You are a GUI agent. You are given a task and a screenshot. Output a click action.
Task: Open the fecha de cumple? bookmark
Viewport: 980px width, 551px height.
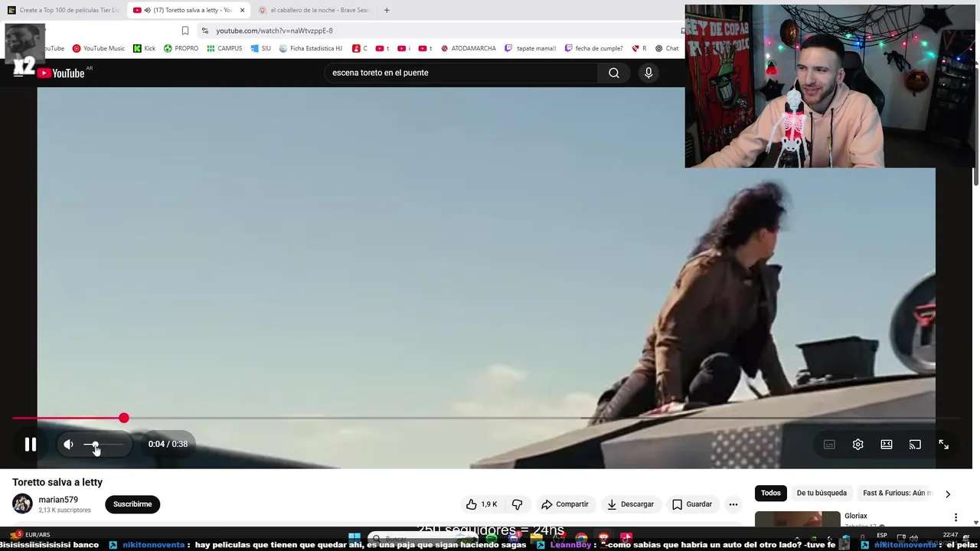[x=594, y=48]
